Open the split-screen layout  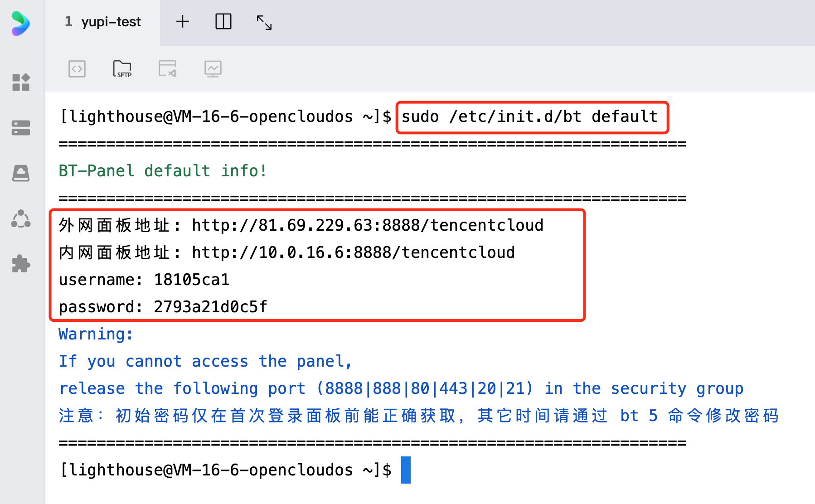coord(223,22)
